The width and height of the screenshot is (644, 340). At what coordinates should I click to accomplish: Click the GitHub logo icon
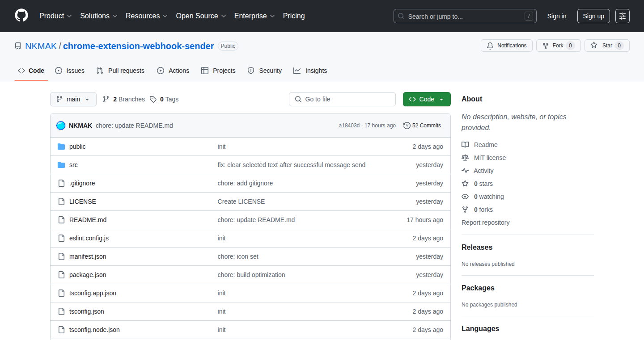point(21,16)
